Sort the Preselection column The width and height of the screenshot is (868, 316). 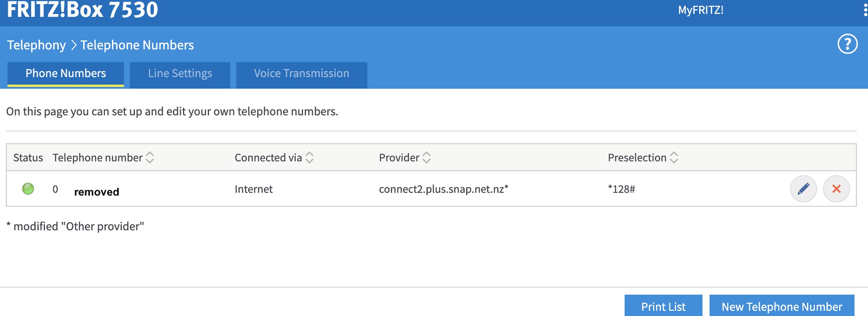[x=674, y=158]
